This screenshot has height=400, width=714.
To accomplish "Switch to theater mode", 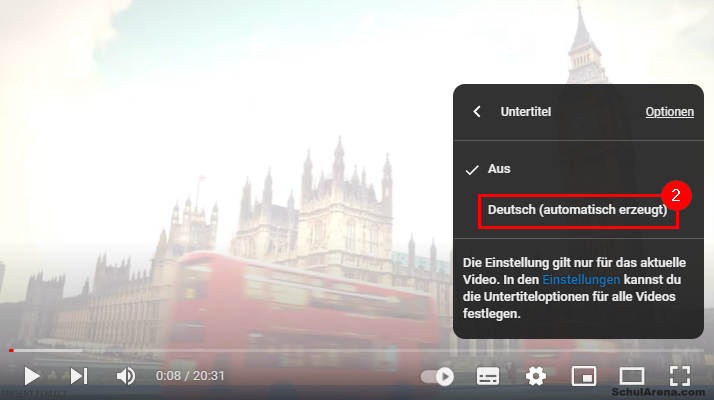I will 632,377.
